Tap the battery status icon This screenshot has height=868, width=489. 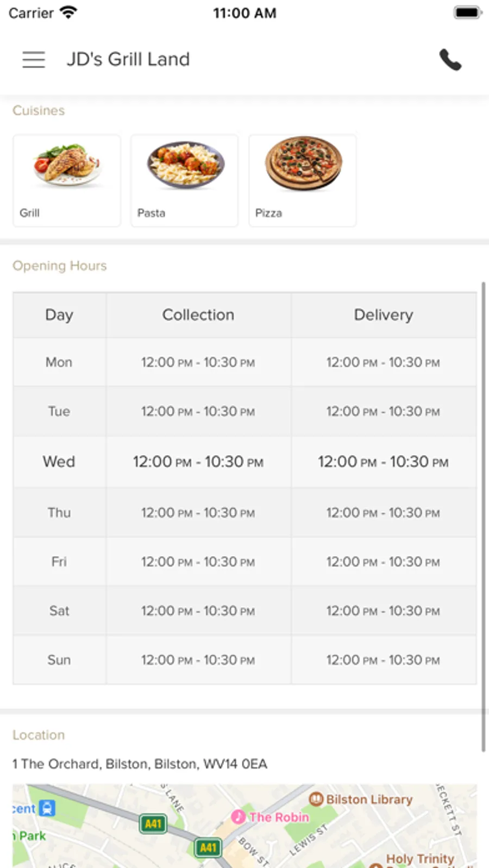(467, 12)
